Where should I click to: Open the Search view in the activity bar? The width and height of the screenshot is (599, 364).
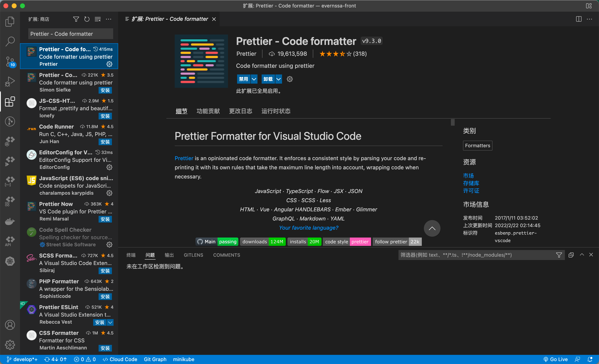(10, 41)
